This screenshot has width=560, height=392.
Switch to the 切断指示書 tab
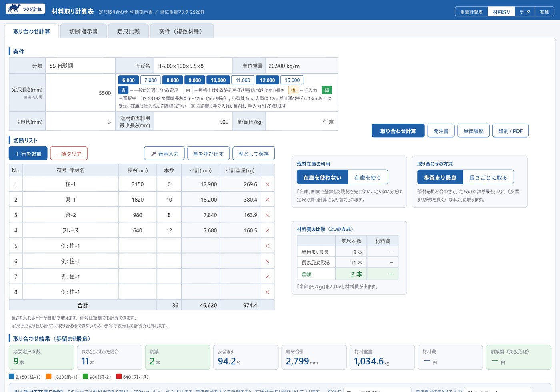83,31
